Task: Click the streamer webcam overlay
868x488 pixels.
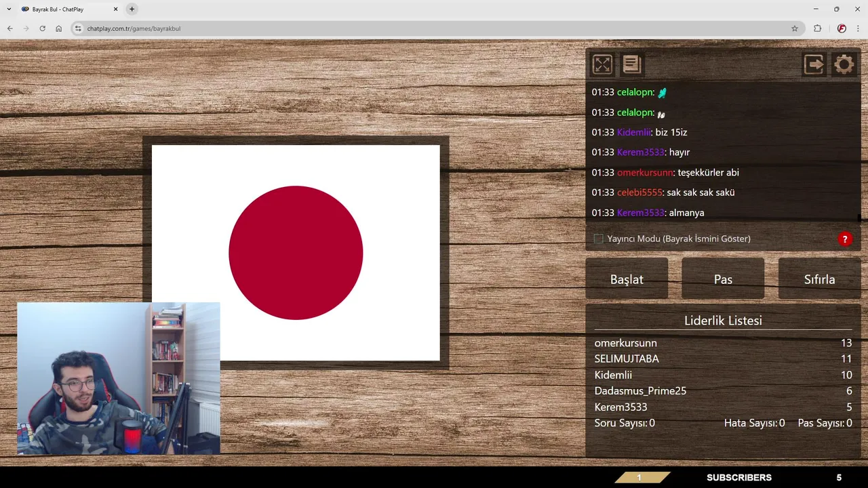Action: pyautogui.click(x=119, y=378)
